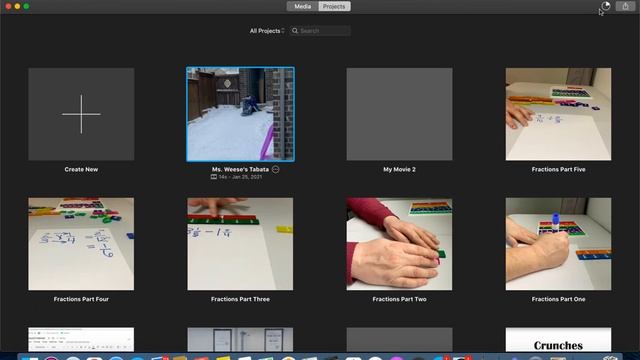Click the Fractions Part Five title
The image size is (640, 360).
coord(558,169)
